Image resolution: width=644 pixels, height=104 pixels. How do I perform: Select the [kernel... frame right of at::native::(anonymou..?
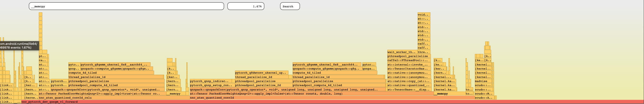[x=443, y=77]
